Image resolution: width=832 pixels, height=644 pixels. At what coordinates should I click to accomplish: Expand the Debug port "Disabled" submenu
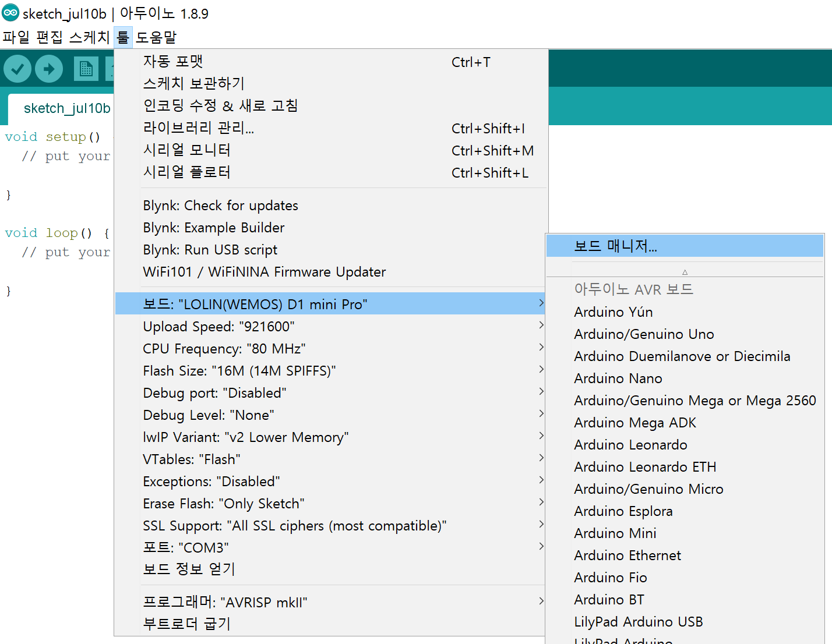click(330, 393)
